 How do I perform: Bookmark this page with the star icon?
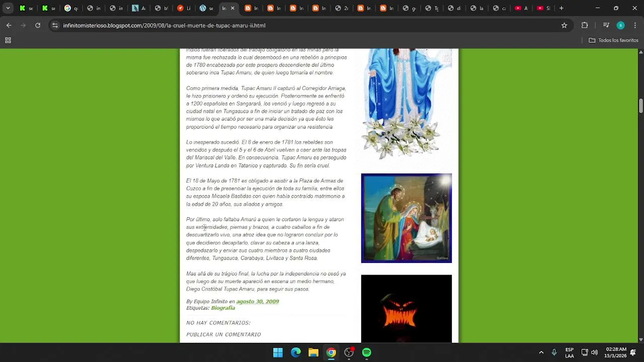pyautogui.click(x=564, y=25)
